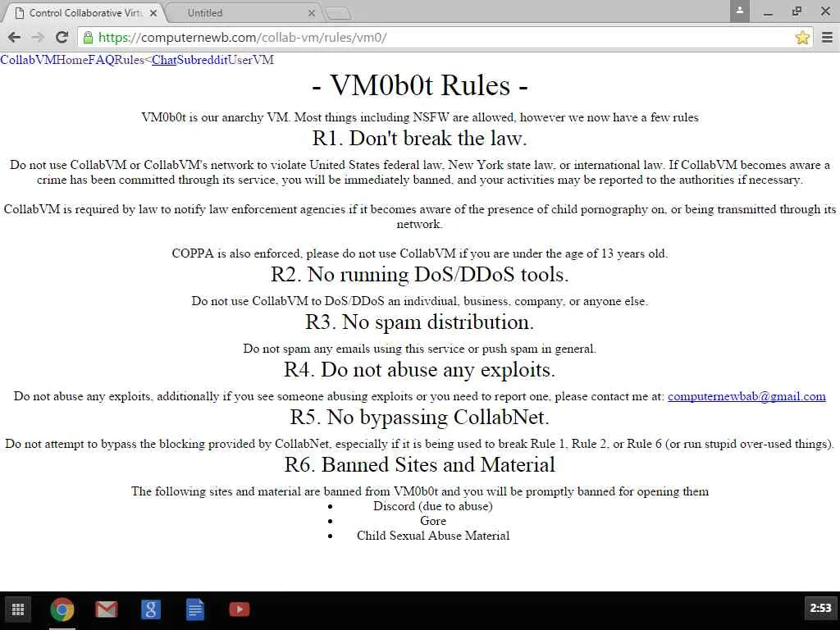The width and height of the screenshot is (840, 630).
Task: Minimize the browser window
Action: click(x=768, y=11)
